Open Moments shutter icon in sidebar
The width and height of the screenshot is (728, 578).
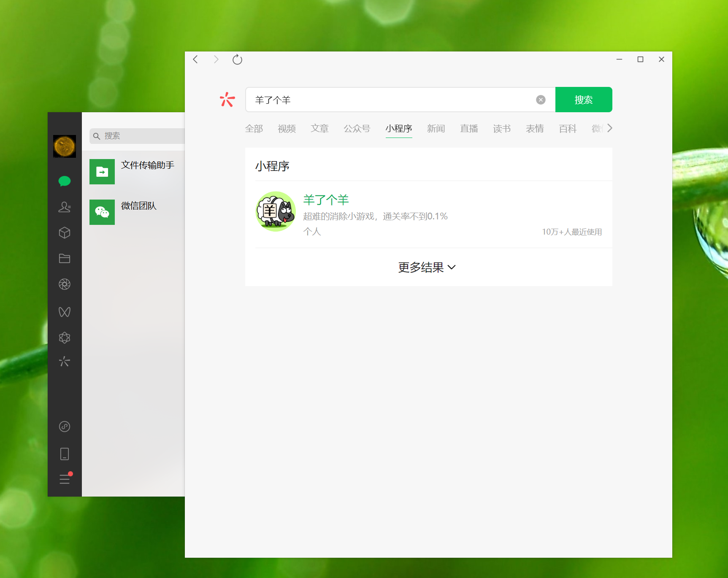click(65, 284)
